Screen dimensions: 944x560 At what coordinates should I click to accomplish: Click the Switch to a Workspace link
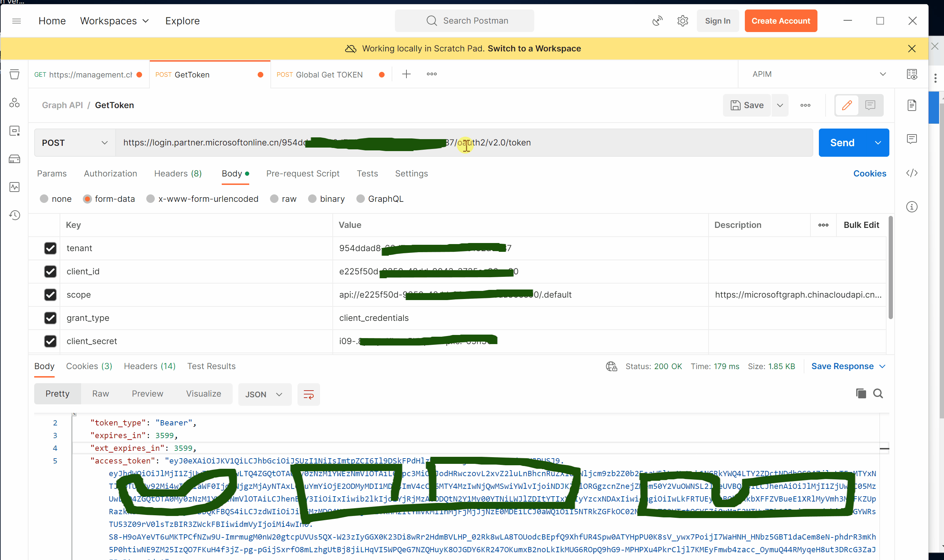[534, 49]
